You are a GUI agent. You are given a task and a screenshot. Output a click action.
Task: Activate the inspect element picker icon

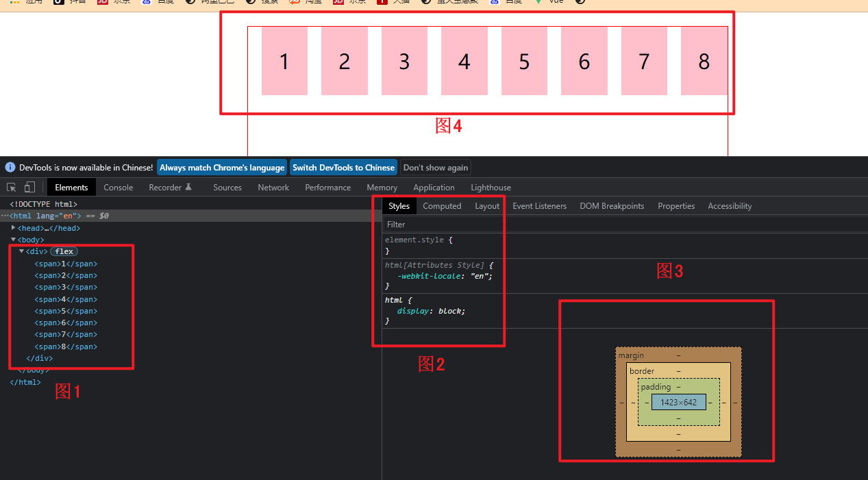(x=12, y=187)
